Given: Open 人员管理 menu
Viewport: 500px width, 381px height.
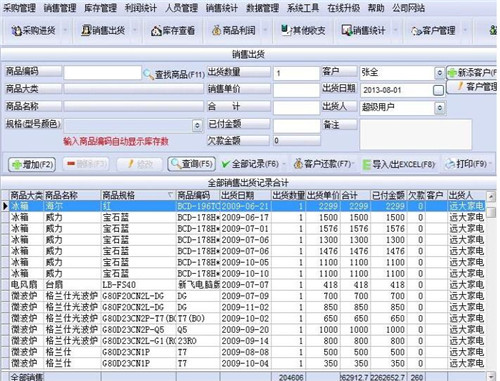Looking at the screenshot, I should [x=181, y=8].
